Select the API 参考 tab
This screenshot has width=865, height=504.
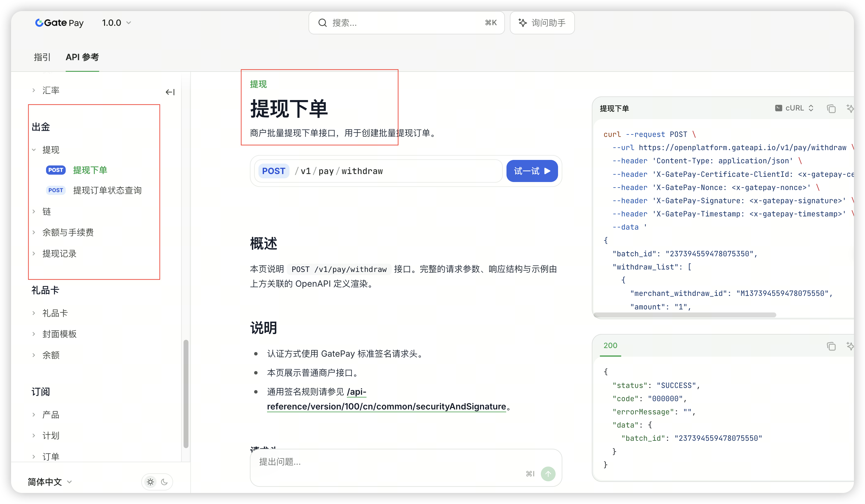82,57
